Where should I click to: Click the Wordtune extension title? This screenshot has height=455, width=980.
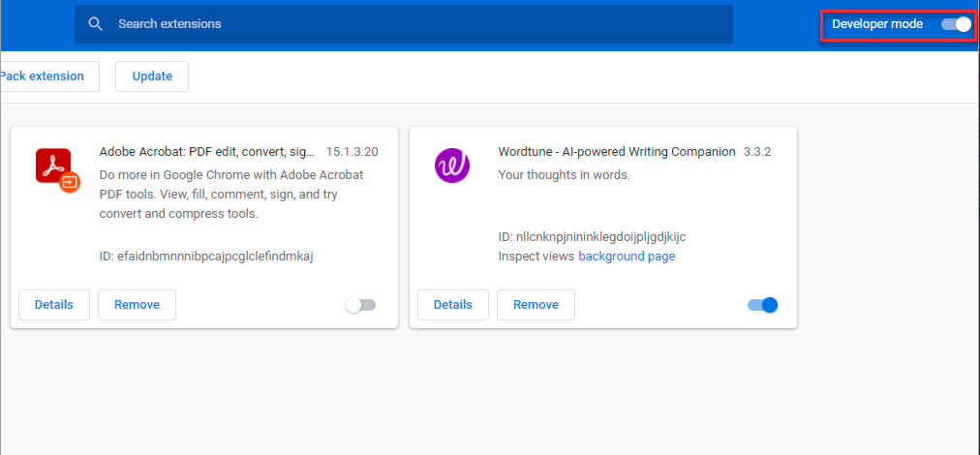coord(617,152)
